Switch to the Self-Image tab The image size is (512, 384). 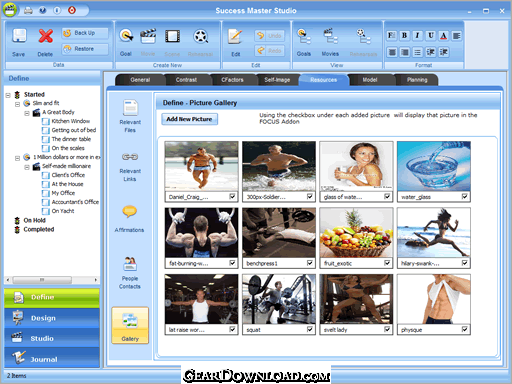(x=277, y=80)
